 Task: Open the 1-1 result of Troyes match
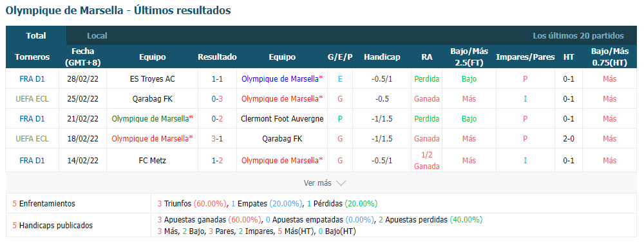[217, 78]
